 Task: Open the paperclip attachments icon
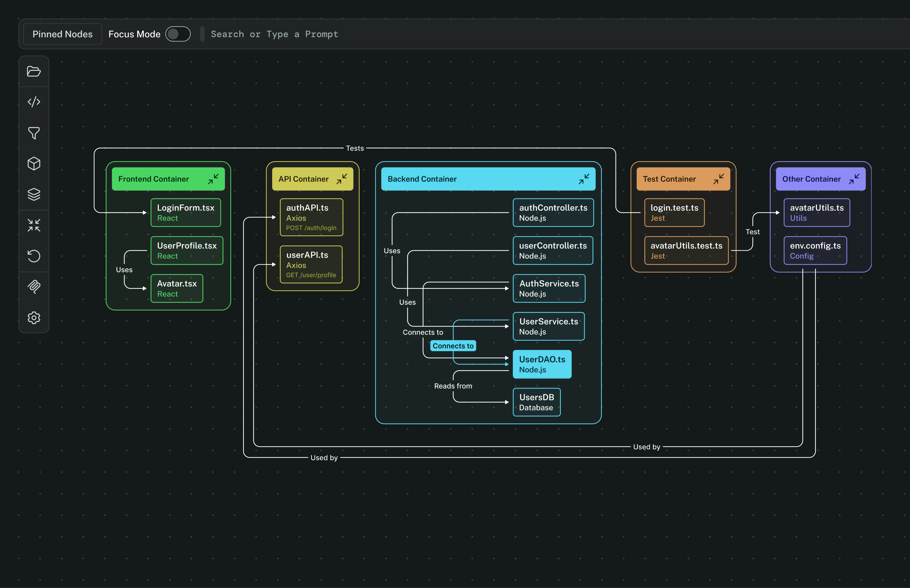(34, 287)
